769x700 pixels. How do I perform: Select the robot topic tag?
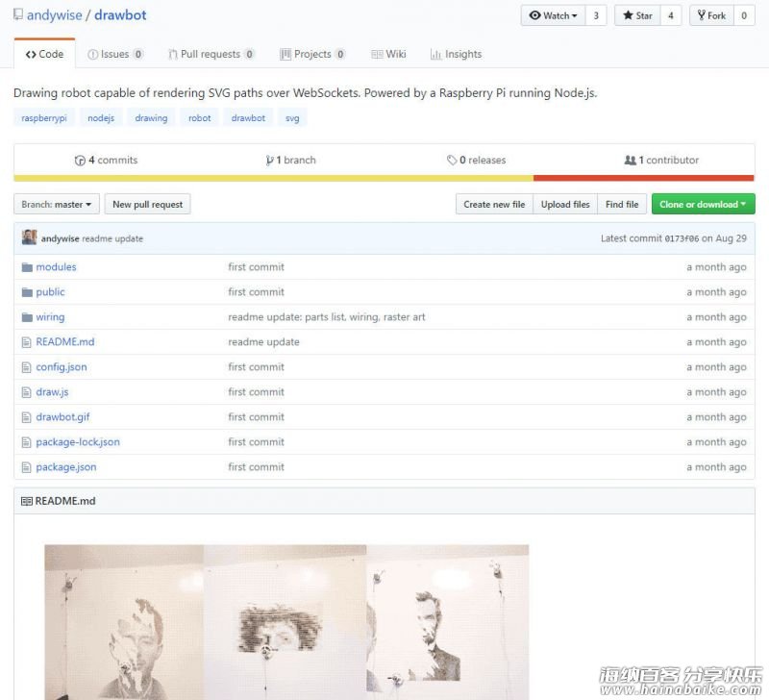click(200, 118)
